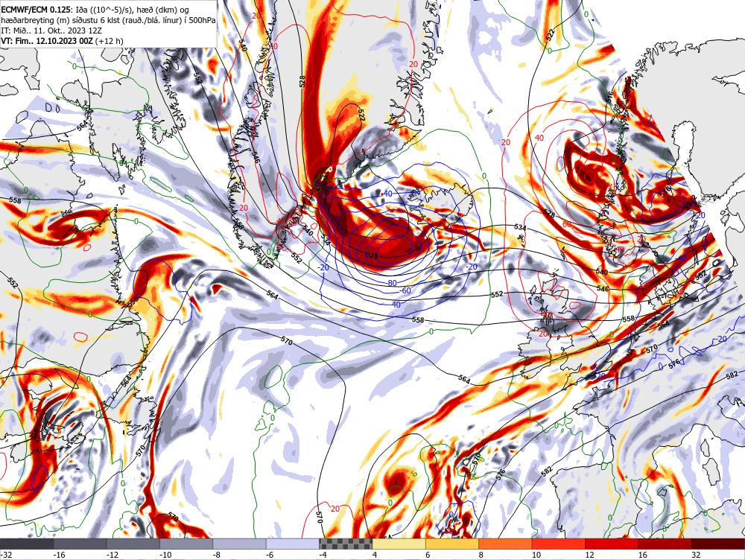The image size is (745, 560).
Task: Click the '32' label on the color scale
Action: 696,555
